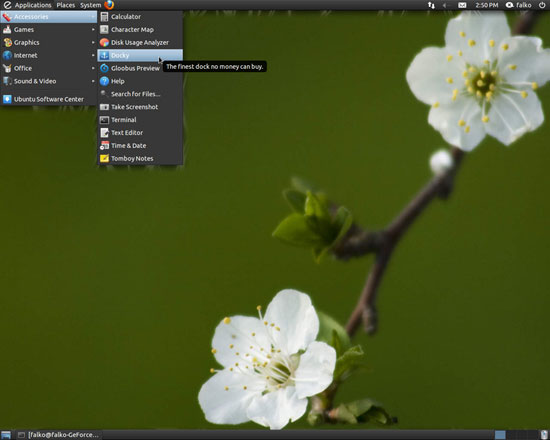550x440 pixels.
Task: Open the System menu
Action: [90, 5]
